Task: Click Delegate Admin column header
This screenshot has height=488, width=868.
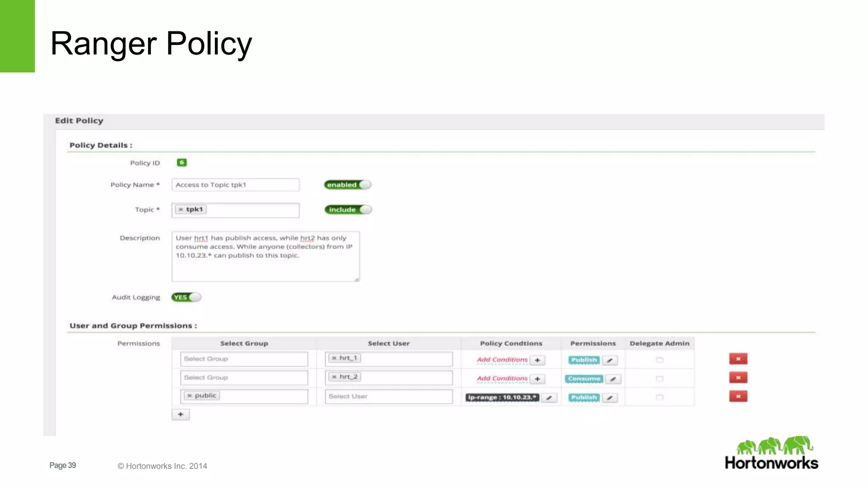Action: click(659, 344)
